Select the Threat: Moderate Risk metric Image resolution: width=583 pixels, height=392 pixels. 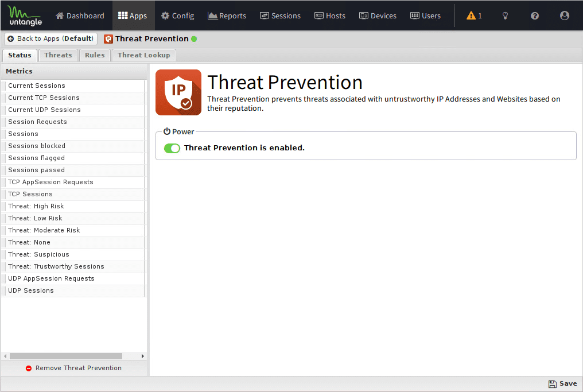coord(73,230)
